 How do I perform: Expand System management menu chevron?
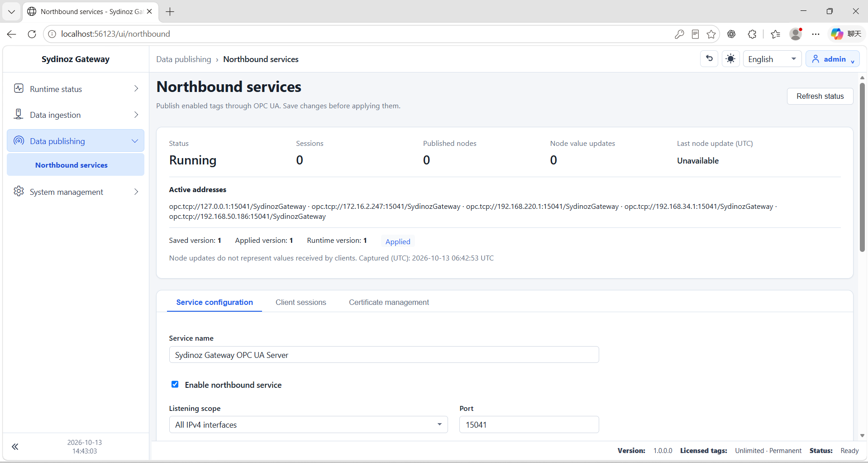[136, 192]
